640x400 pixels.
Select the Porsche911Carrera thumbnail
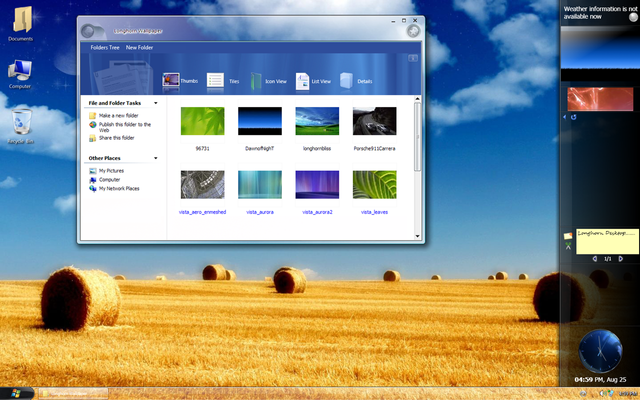tap(374, 121)
